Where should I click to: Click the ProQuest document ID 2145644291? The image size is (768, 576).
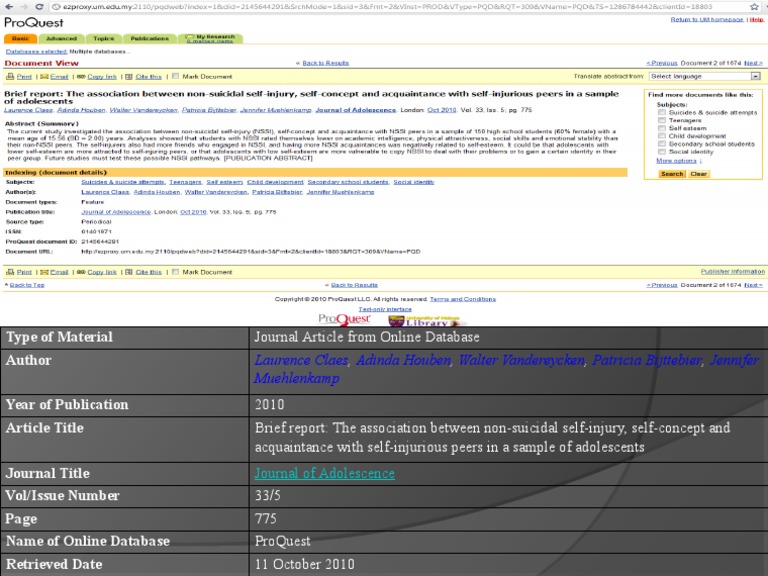(100, 241)
